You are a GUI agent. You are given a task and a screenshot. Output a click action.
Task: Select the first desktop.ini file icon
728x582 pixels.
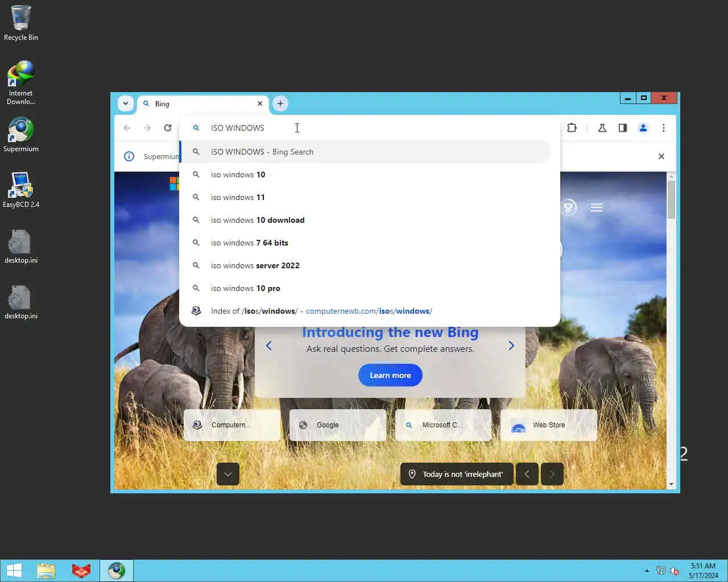[x=20, y=246]
